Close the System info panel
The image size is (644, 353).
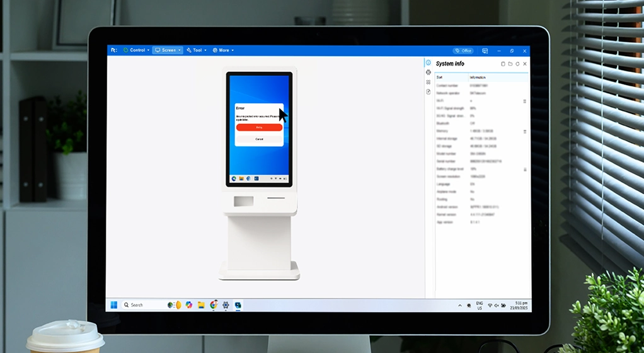(525, 64)
